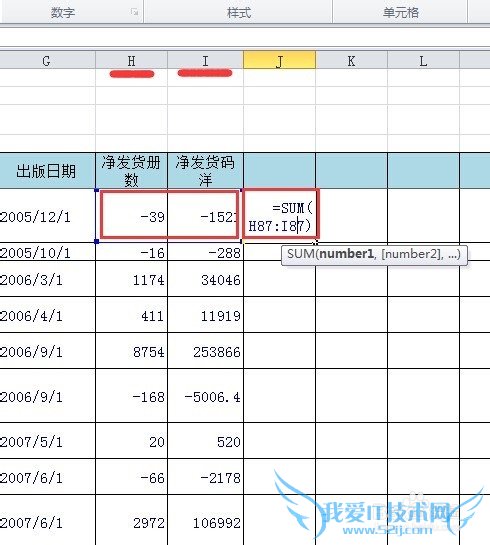
Task: Click the 净发货册数 header cell
Action: [x=132, y=171]
